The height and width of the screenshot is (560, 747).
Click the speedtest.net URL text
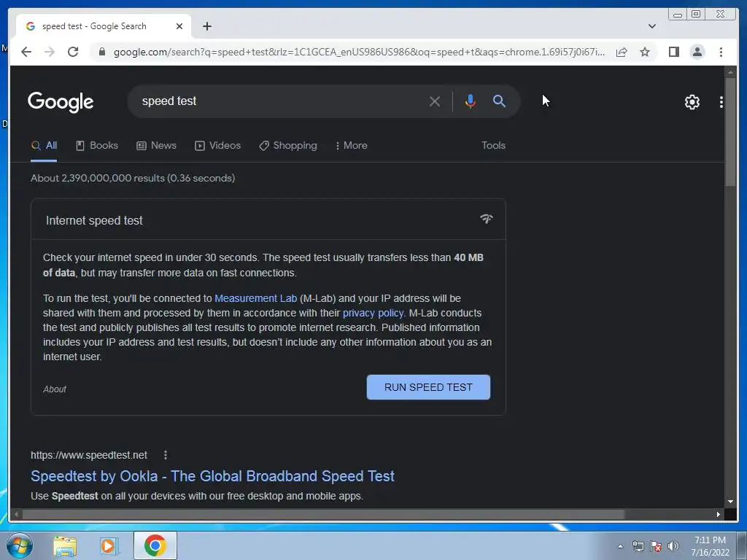(89, 455)
